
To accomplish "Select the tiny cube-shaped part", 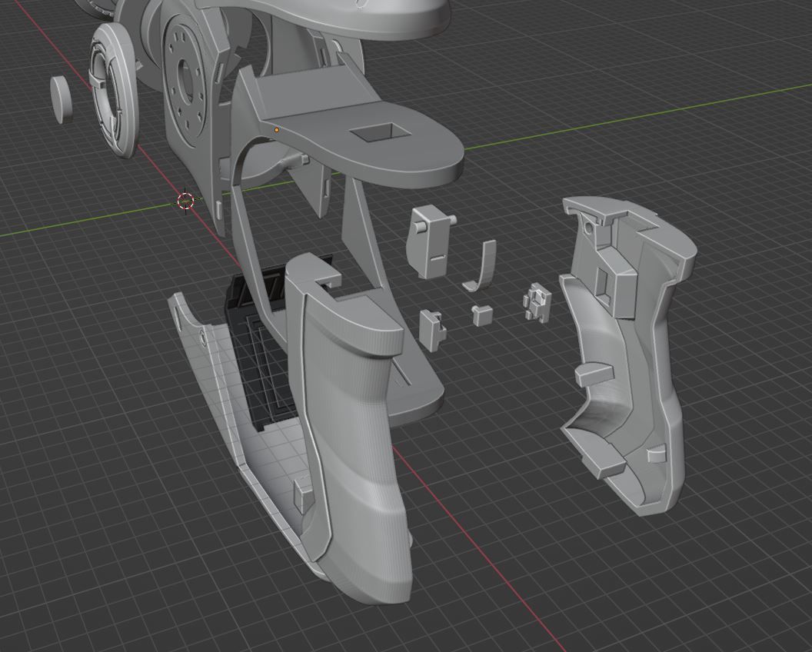I will coord(482,315).
